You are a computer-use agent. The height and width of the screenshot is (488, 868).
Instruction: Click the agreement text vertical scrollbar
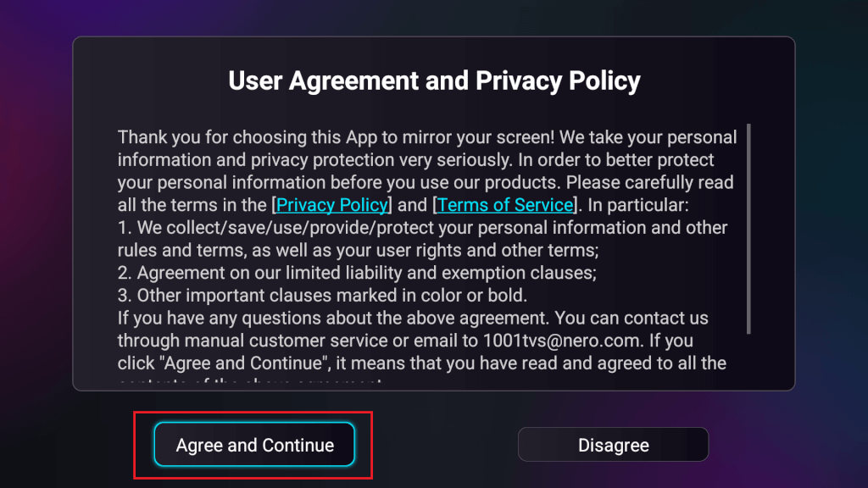coord(748,229)
